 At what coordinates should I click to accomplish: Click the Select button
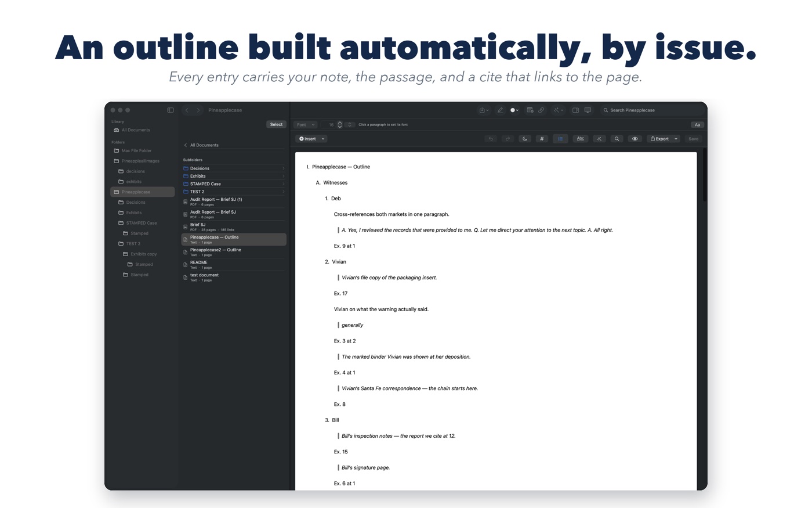coord(276,125)
